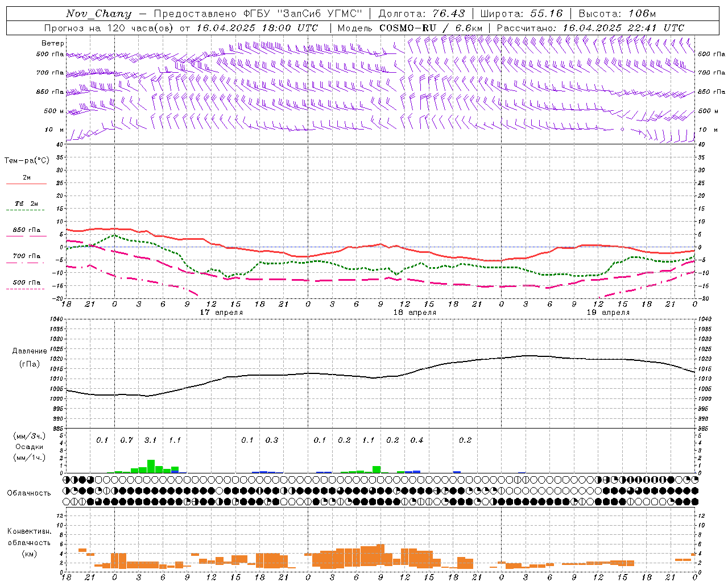Click the (мм/1ч.) unit label
The image size is (728, 582).
click(29, 458)
